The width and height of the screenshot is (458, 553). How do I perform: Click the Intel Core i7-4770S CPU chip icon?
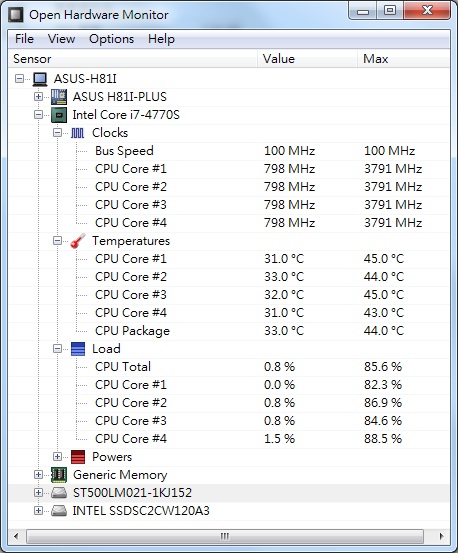59,115
